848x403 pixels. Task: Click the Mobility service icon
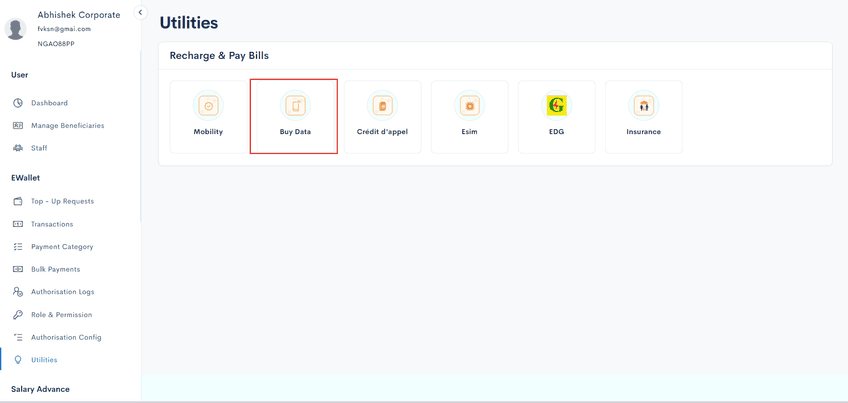(x=208, y=106)
